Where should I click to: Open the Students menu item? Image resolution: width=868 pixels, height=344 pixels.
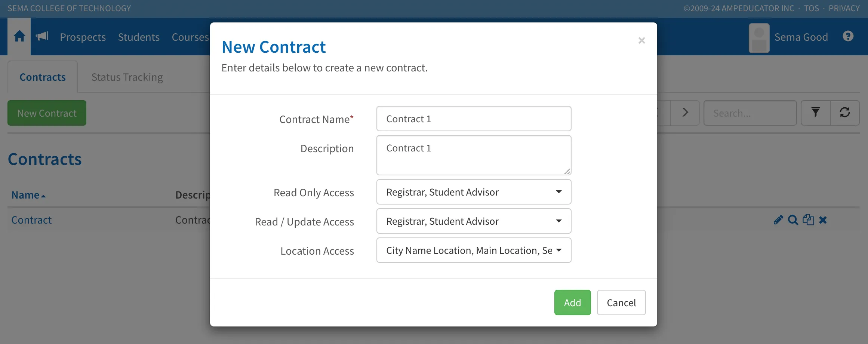[139, 37]
